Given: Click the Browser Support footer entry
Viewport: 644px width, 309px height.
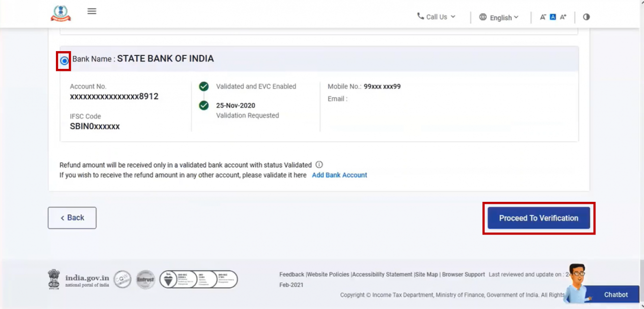Looking at the screenshot, I should pos(463,274).
